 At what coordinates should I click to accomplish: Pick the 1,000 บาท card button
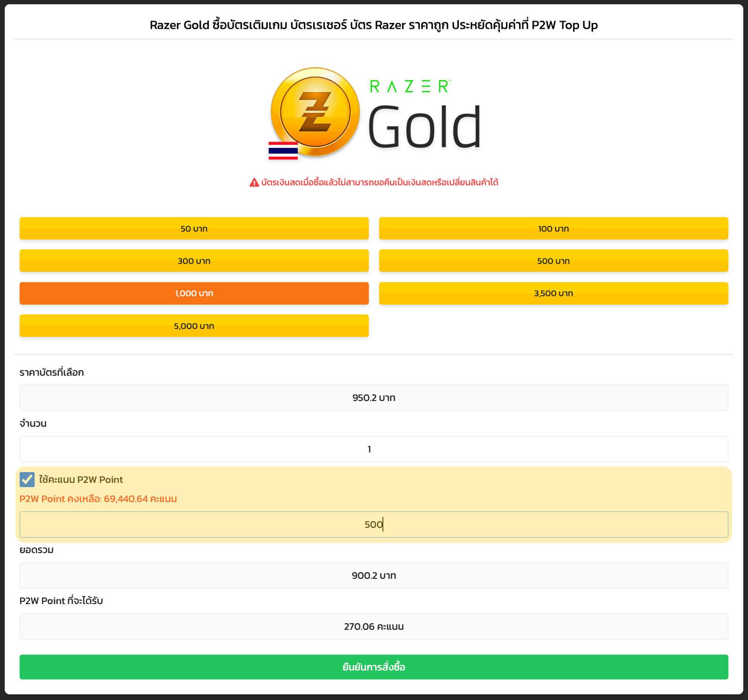pos(194,294)
